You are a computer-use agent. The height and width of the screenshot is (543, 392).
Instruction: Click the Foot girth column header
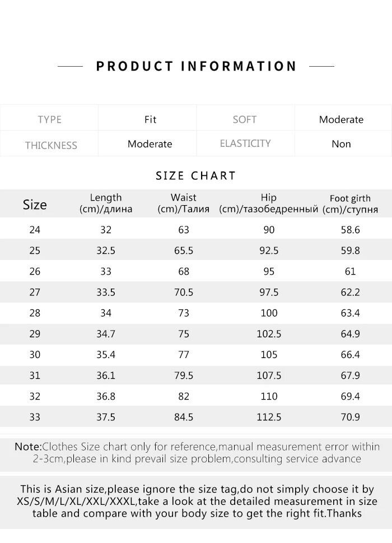point(350,204)
